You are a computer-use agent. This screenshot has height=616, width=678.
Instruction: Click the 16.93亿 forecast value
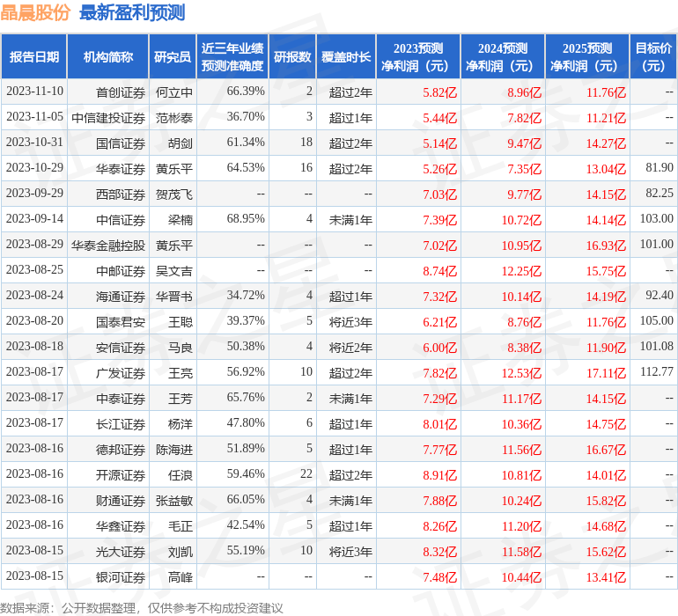[x=606, y=246]
